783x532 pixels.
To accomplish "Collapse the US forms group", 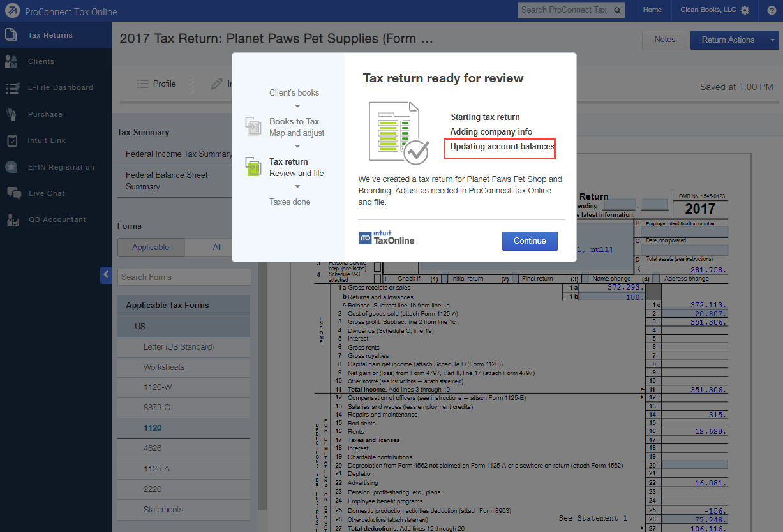I will pyautogui.click(x=184, y=326).
